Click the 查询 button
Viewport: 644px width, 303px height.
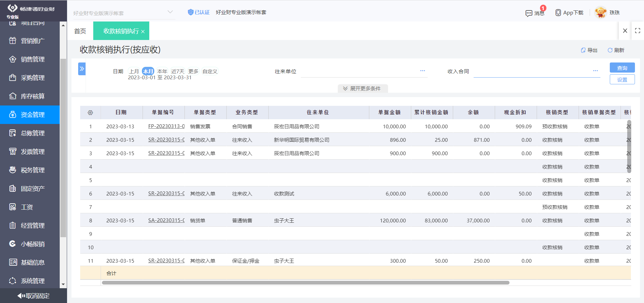point(622,68)
